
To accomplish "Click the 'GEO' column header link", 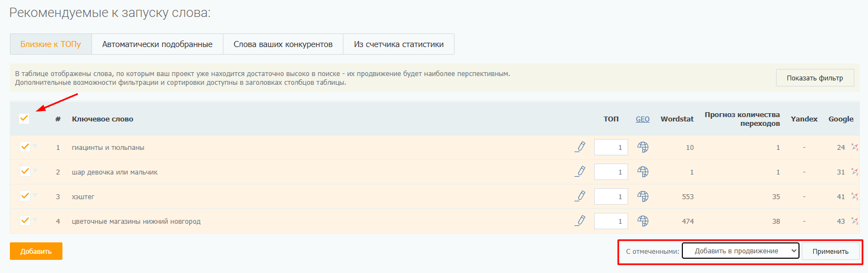I will click(642, 119).
